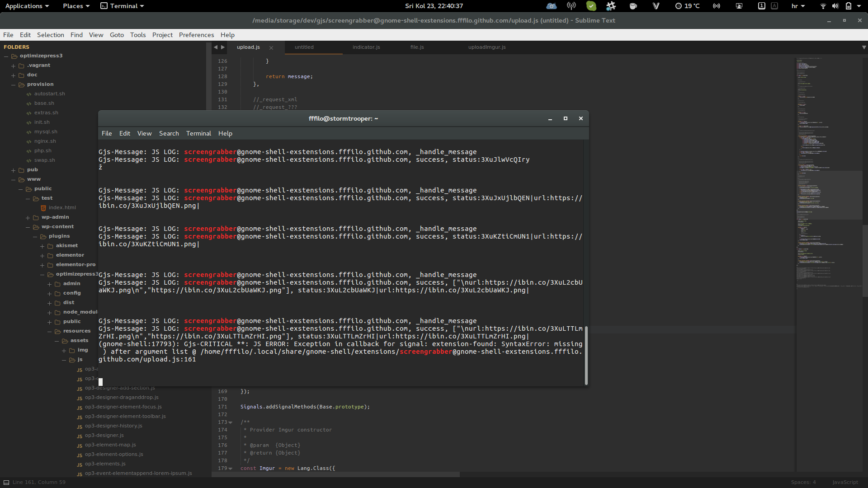Open the Preferences menu in Sublime Text

[x=196, y=35]
